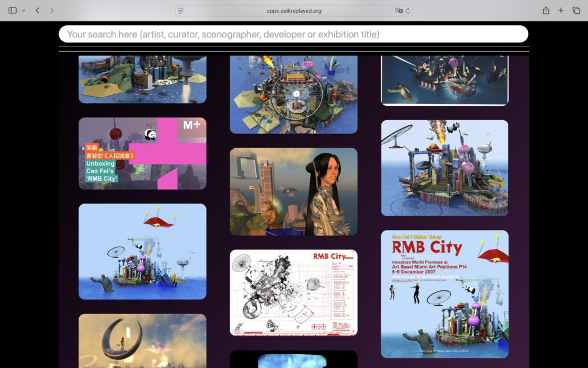The image size is (588, 368).
Task: Open the avatar woman with black hair image
Action: tap(293, 191)
